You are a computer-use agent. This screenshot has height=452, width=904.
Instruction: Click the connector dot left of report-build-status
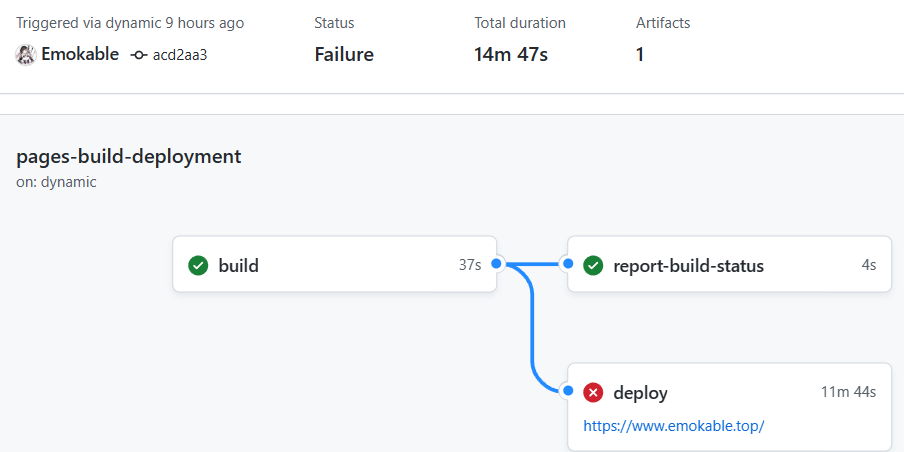click(568, 264)
